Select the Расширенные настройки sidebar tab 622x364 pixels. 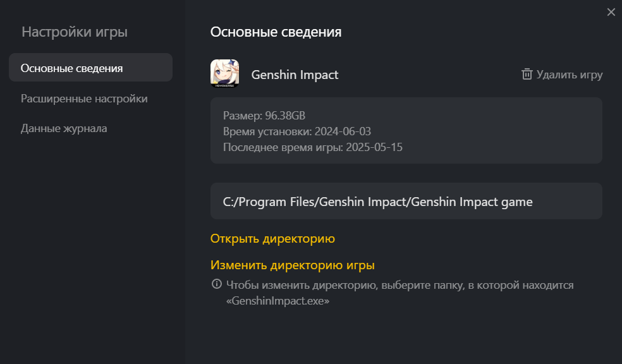84,99
